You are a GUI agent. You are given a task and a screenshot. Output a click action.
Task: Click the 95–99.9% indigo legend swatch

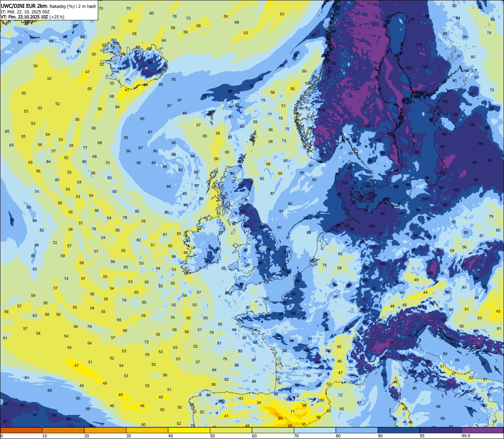[x=441, y=430]
